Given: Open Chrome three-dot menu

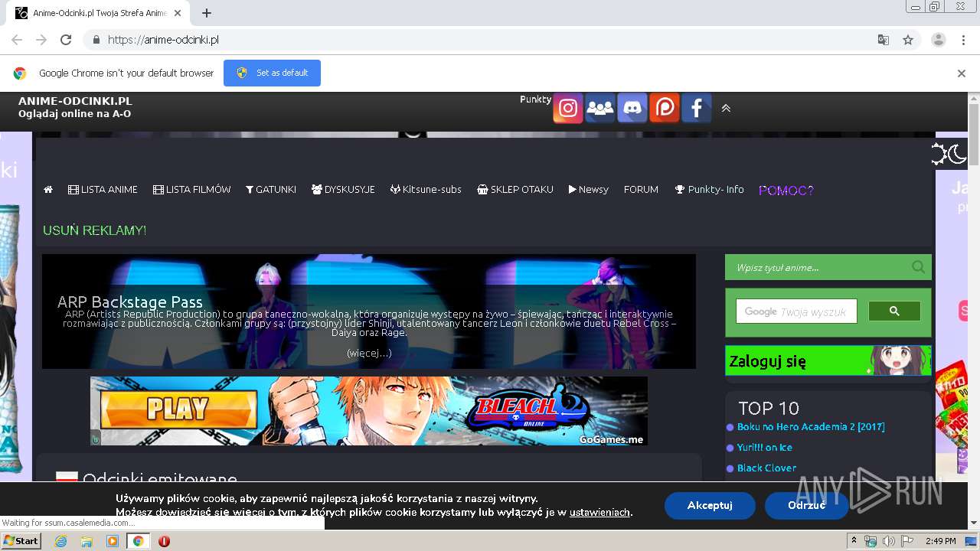Looking at the screenshot, I should (963, 40).
